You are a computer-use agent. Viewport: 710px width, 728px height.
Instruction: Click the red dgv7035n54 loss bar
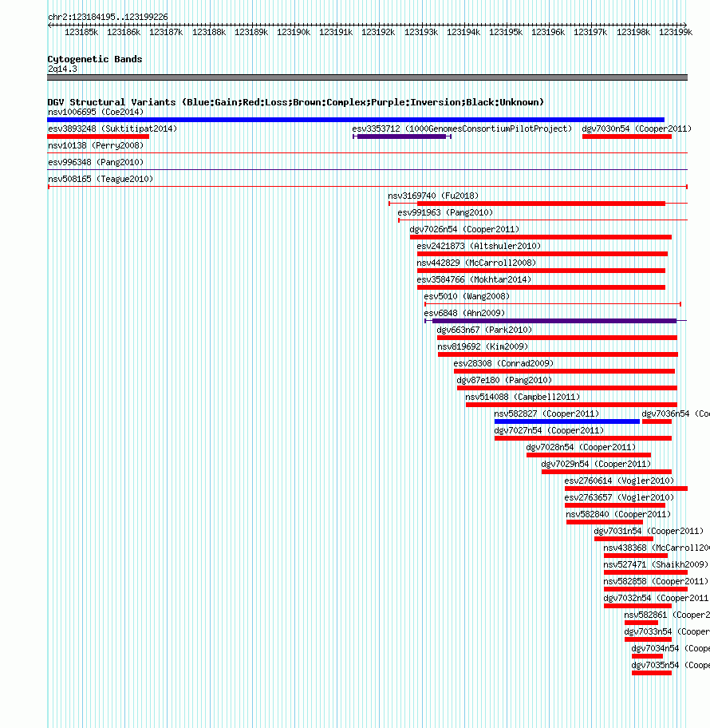(652, 673)
